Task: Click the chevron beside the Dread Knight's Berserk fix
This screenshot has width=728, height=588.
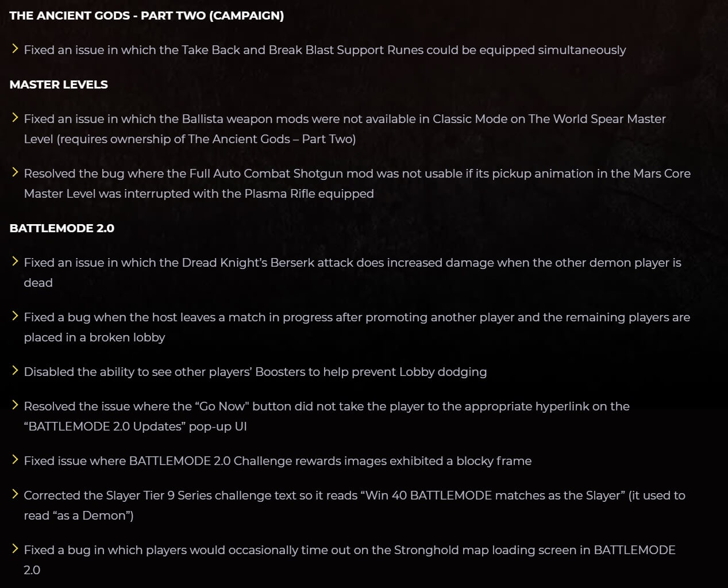Action: click(15, 262)
